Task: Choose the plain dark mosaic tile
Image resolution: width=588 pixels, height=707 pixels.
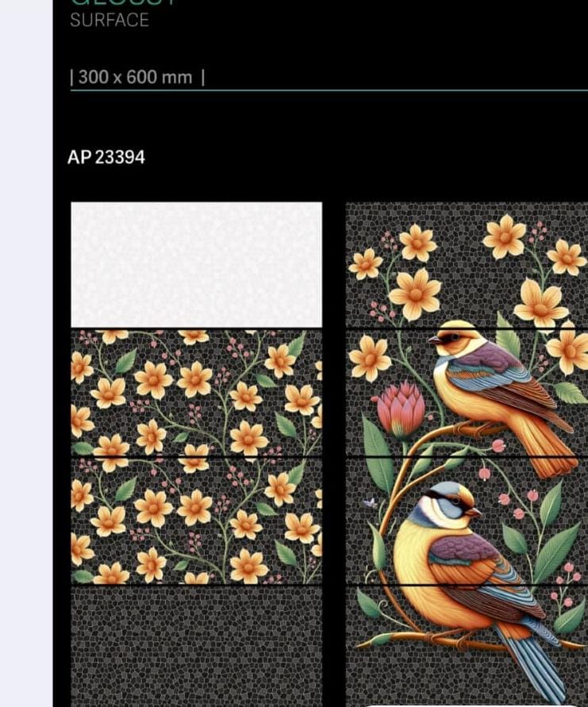Action: click(197, 647)
